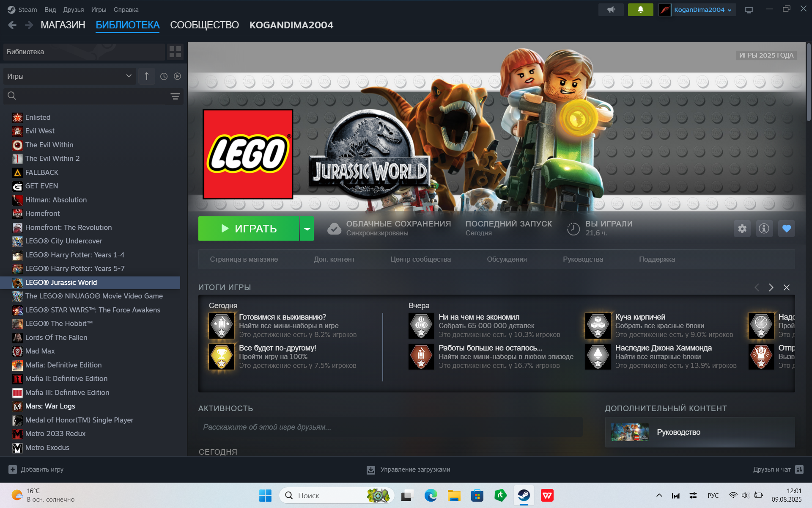Open the Руководство additional content thumbnail
This screenshot has width=812, height=508.
tap(629, 432)
